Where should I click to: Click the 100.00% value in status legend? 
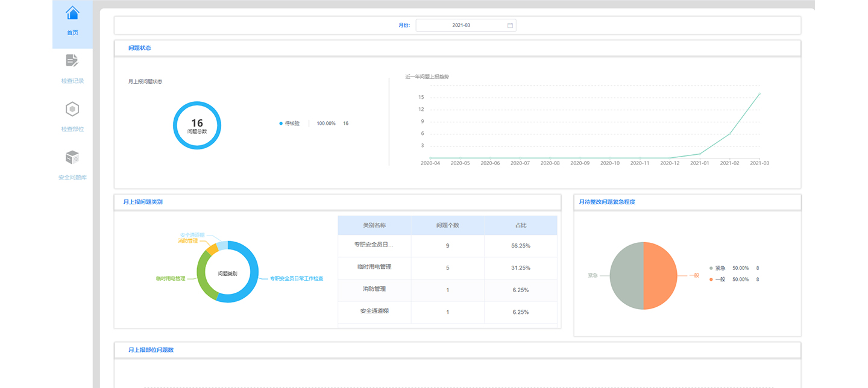(326, 124)
